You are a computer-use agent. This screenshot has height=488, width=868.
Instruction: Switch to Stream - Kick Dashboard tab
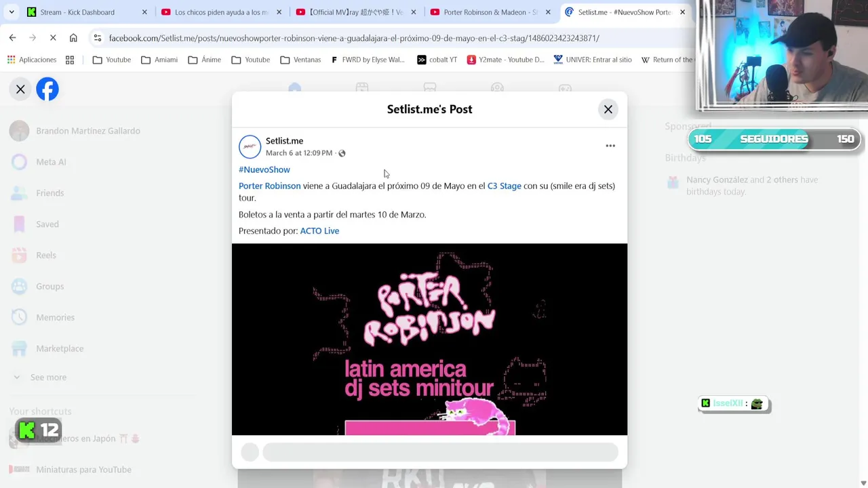[x=87, y=12]
